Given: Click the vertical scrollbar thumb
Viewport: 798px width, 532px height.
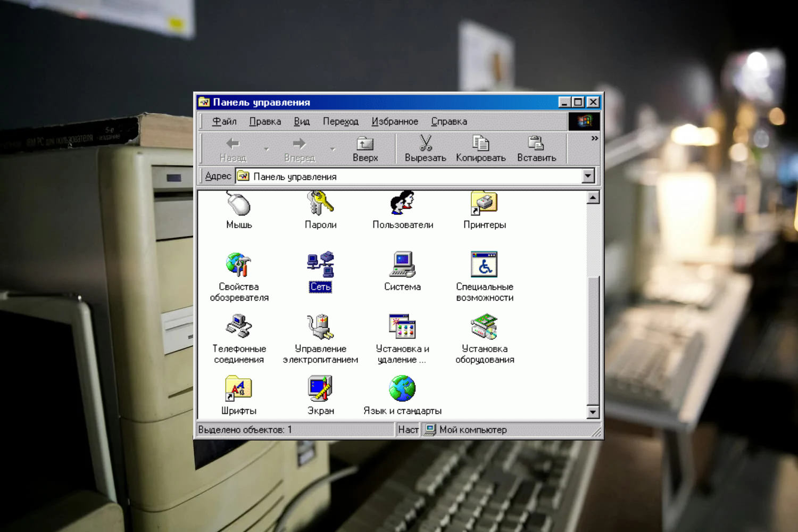Looking at the screenshot, I should pos(593,340).
